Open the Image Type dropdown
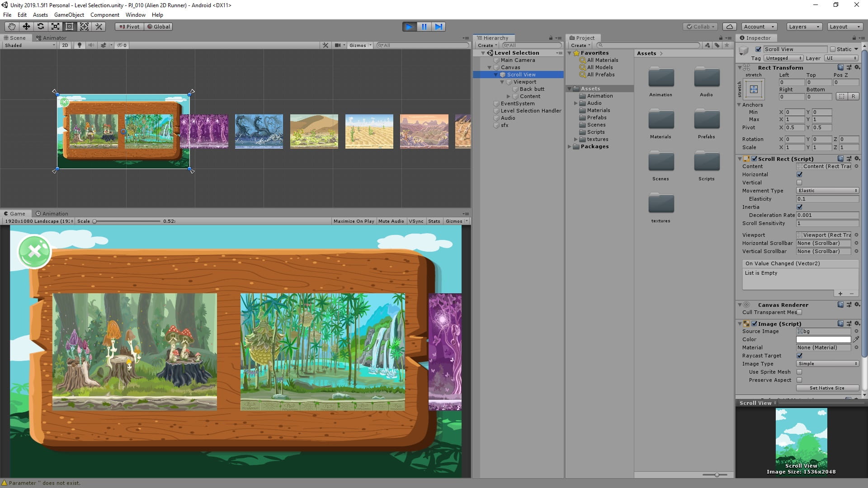 827,364
